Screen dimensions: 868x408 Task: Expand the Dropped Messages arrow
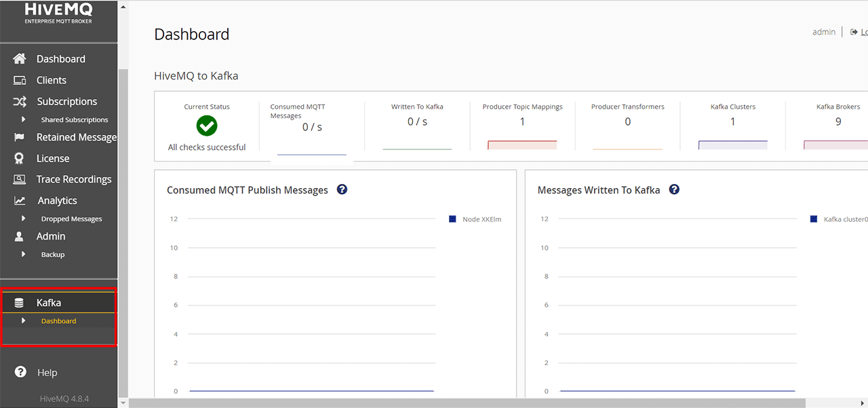point(24,219)
